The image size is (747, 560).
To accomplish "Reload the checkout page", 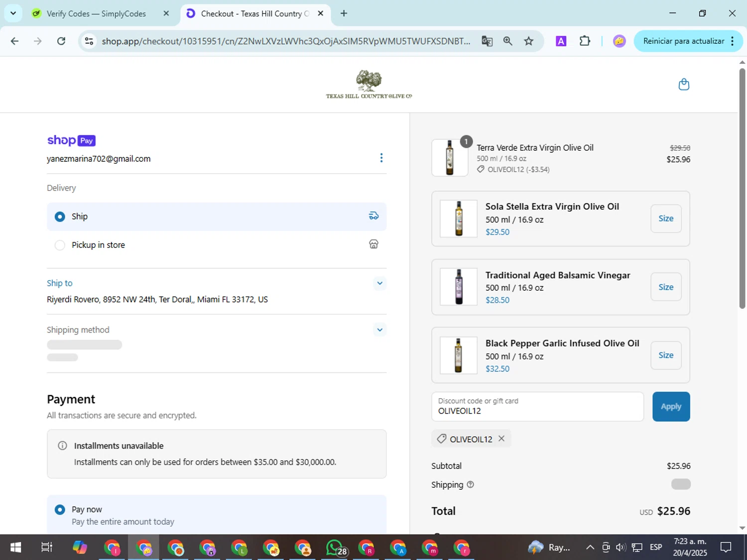I will (61, 41).
